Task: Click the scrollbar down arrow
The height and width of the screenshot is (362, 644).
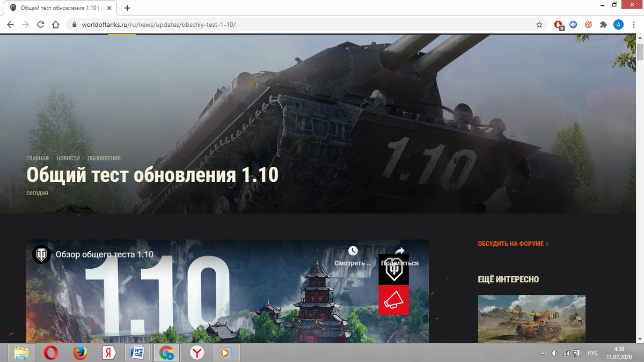Action: point(640,339)
